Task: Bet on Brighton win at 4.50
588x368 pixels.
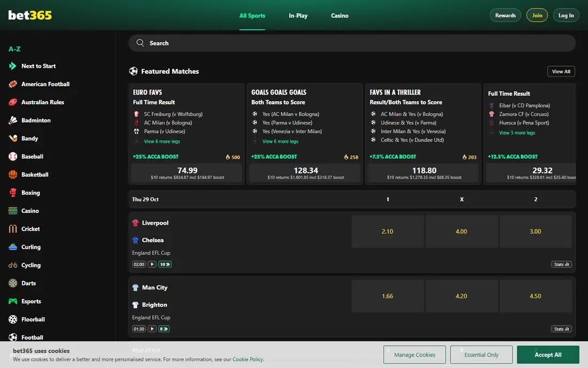Action: pyautogui.click(x=536, y=296)
